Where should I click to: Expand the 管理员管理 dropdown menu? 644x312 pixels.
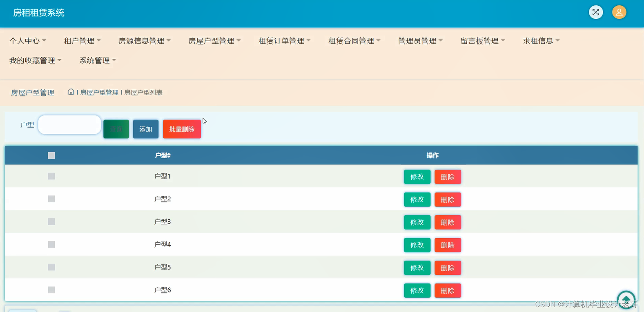[x=421, y=41]
